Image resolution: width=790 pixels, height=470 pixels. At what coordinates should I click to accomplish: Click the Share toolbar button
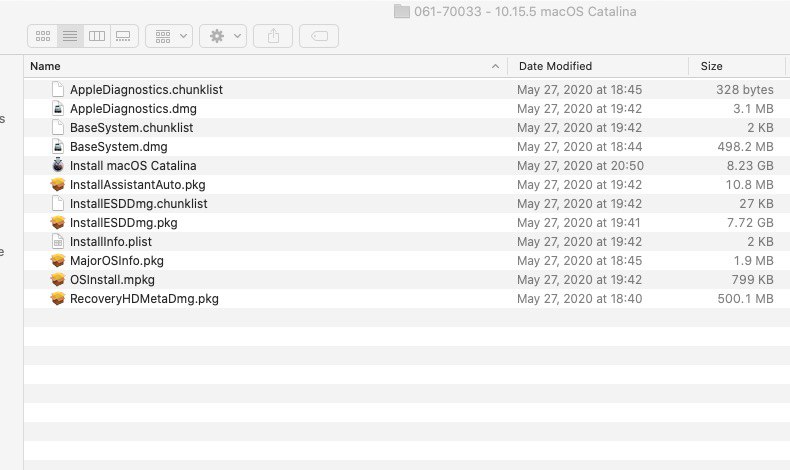point(273,36)
